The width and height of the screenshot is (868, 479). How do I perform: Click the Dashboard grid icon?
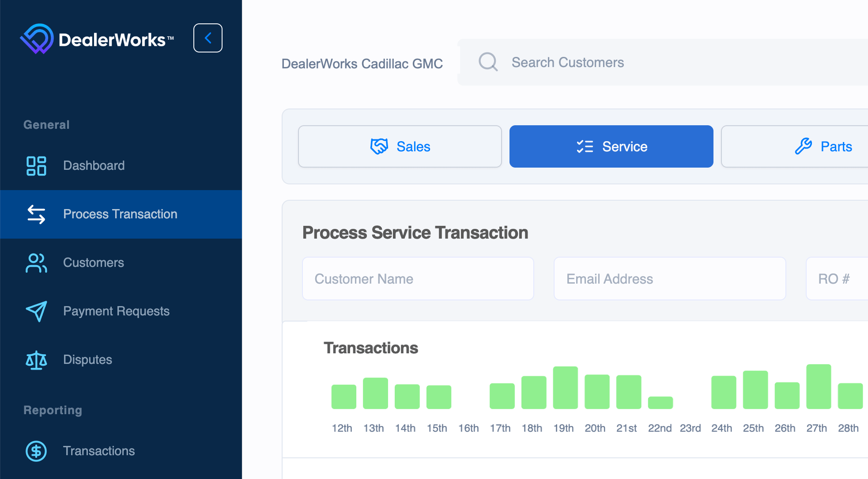(36, 166)
